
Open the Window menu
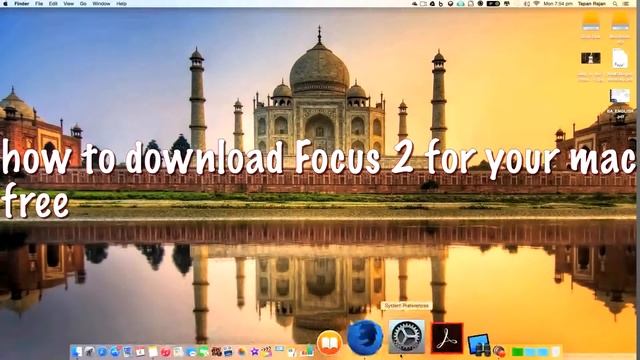tap(101, 3)
